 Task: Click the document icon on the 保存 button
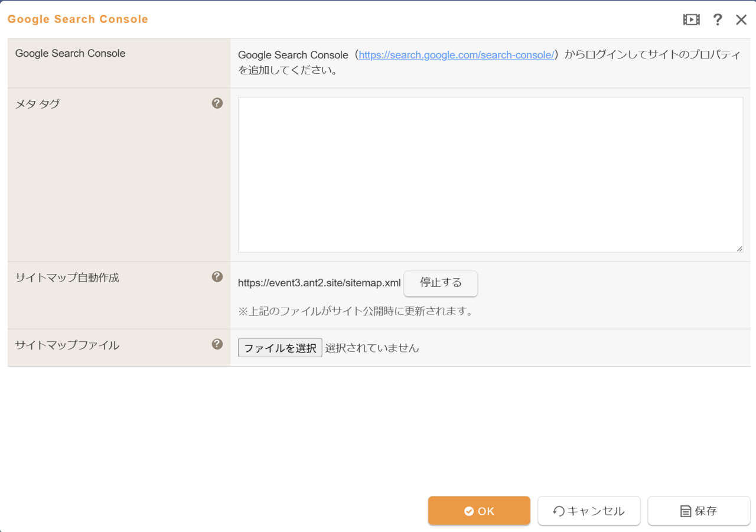[x=683, y=510]
